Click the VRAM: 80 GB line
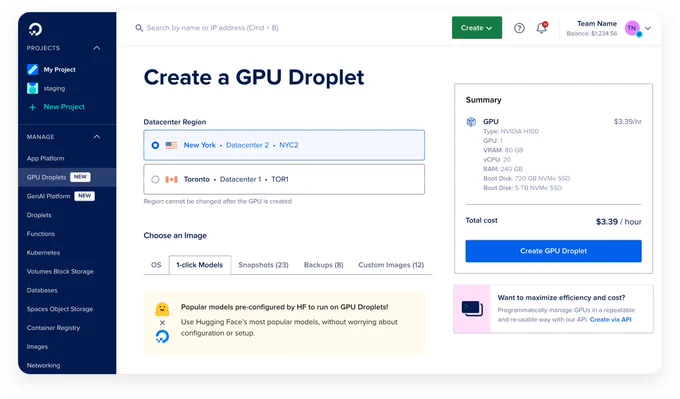This screenshot has width=680, height=399. click(x=503, y=150)
